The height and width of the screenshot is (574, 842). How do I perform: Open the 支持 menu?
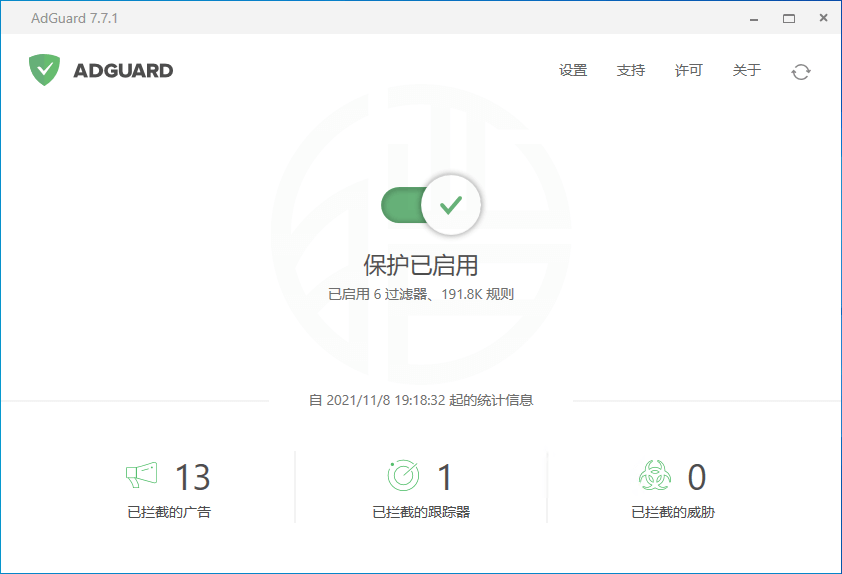631,70
